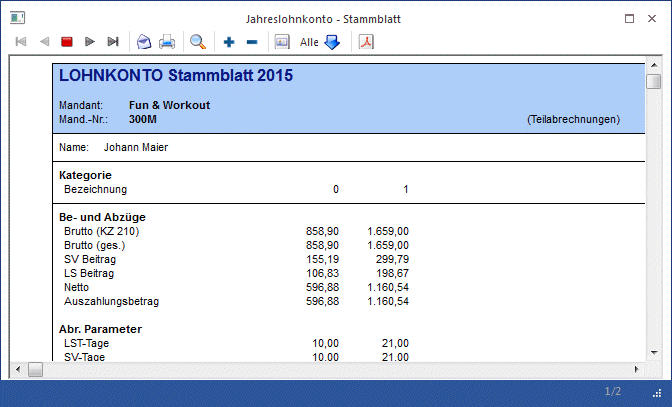
Task: Zoom in with the plus icon
Action: (229, 42)
